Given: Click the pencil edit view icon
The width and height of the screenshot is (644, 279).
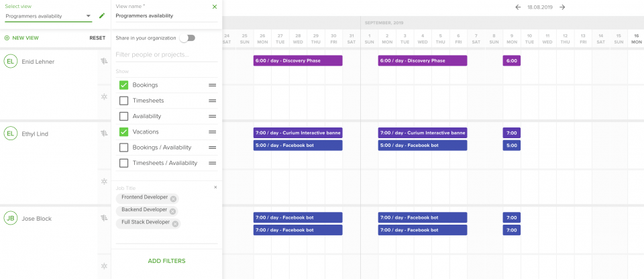Looking at the screenshot, I should point(102,16).
